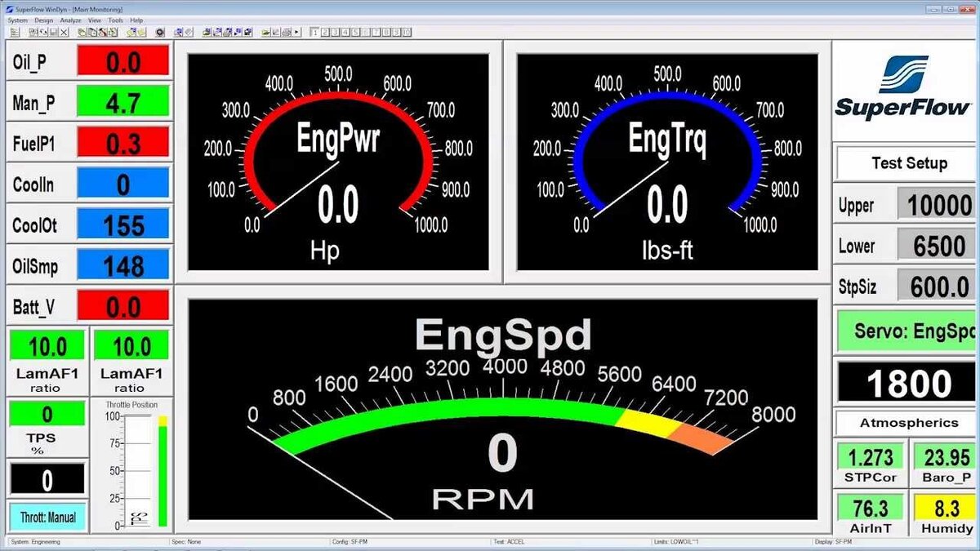Screen dimensions: 980x551
Task: Switch to screen 1 in toolbar
Action: point(314,32)
